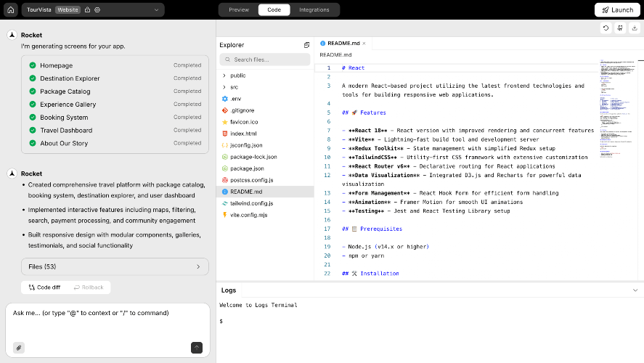This screenshot has height=363, width=644.
Task: Open vite.config.mjs file
Action: pyautogui.click(x=265, y=215)
